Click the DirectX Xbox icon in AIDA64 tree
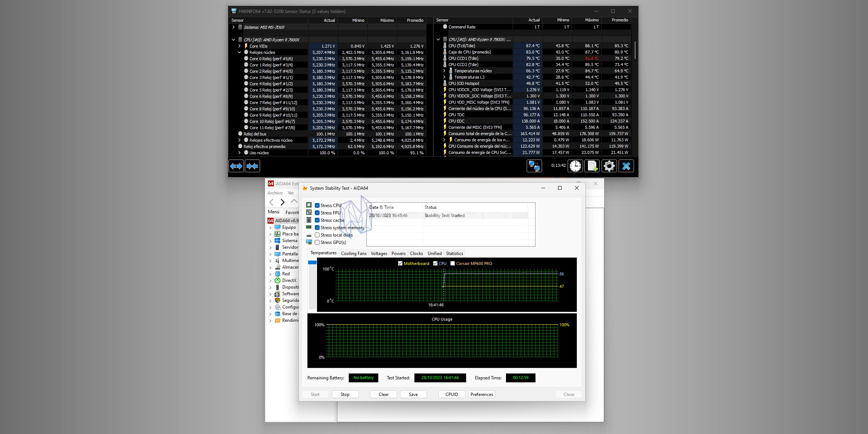 [278, 280]
